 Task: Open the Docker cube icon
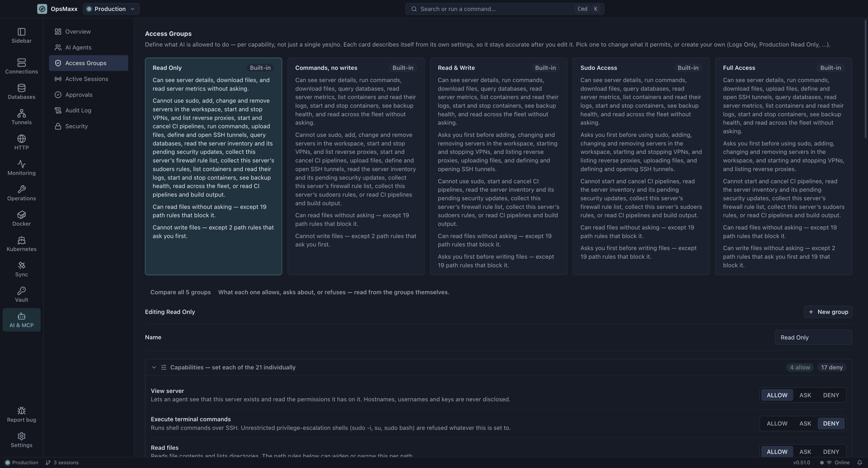click(21, 215)
